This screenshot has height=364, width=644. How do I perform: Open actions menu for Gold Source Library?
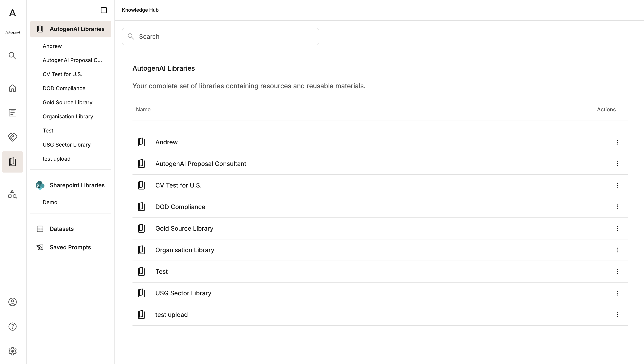point(618,228)
